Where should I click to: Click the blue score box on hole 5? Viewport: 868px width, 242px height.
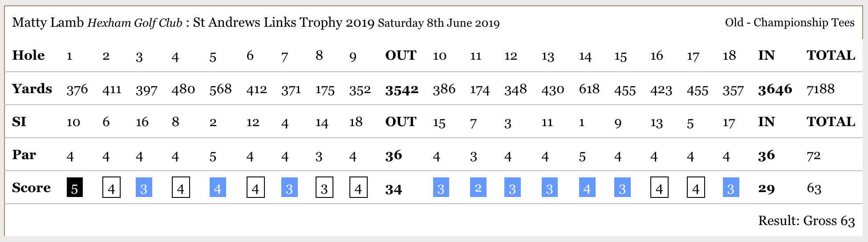(x=218, y=187)
